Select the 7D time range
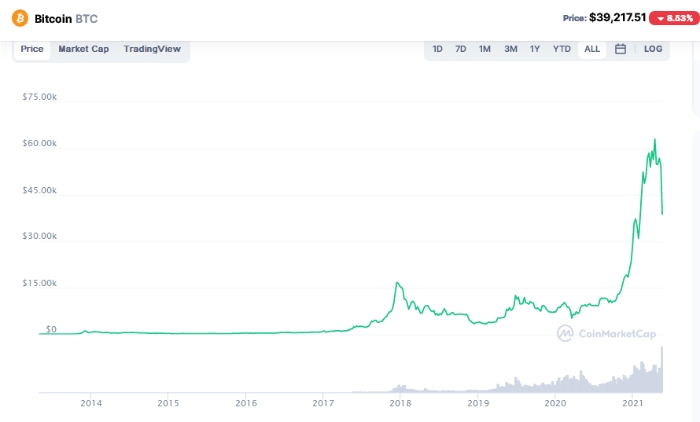This screenshot has height=422, width=700. pyautogui.click(x=461, y=49)
